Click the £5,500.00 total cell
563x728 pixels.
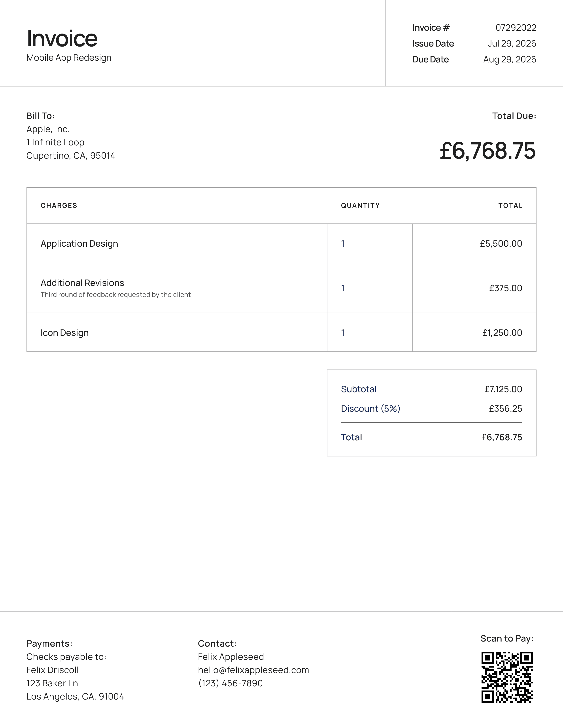click(474, 243)
